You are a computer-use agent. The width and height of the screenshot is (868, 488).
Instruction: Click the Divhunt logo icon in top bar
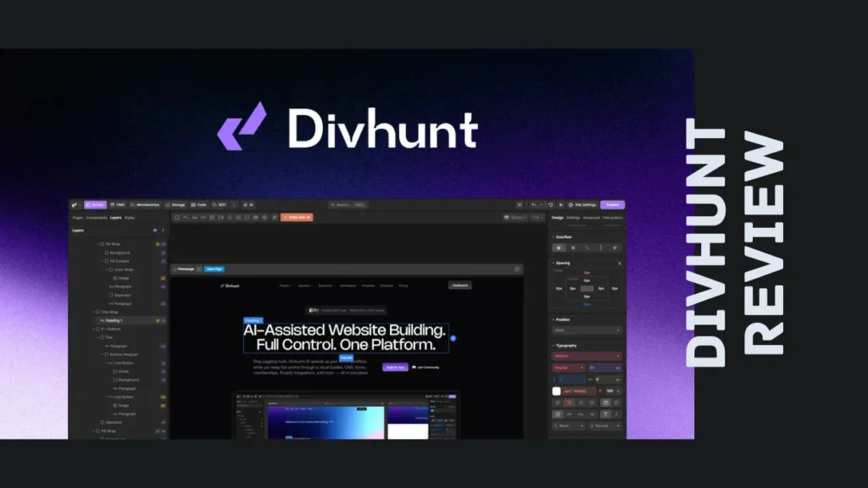(x=75, y=205)
